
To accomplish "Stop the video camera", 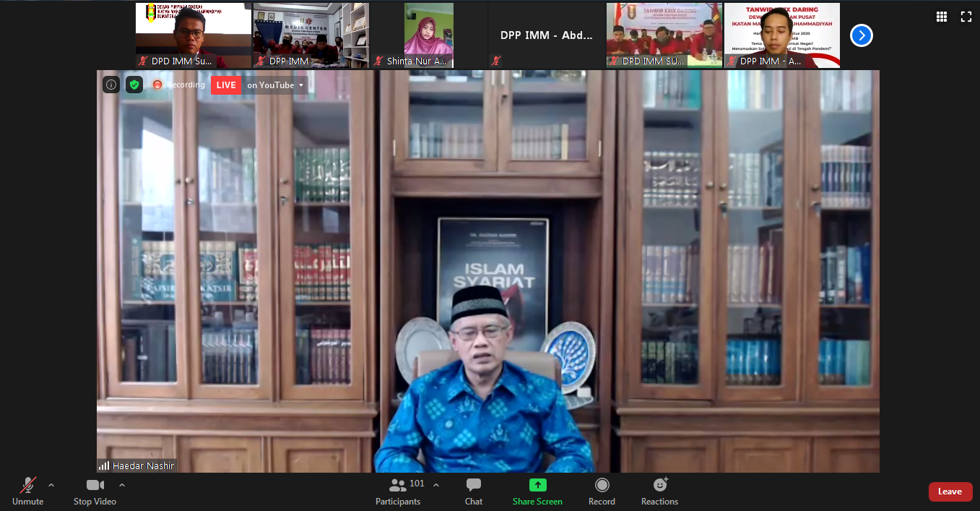I will tap(95, 491).
